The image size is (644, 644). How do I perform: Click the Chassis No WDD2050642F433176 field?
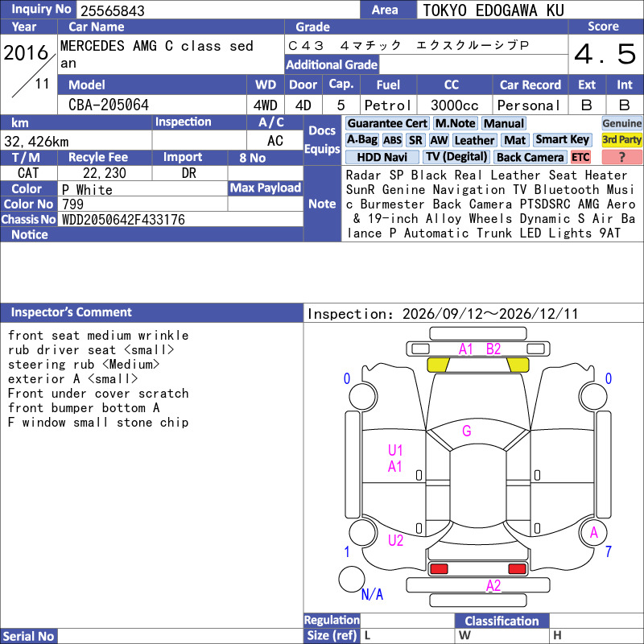click(x=180, y=219)
